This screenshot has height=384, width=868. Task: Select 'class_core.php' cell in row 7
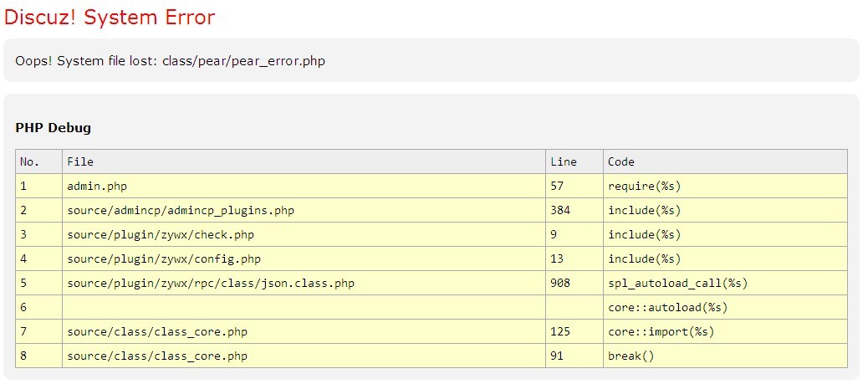click(x=304, y=332)
